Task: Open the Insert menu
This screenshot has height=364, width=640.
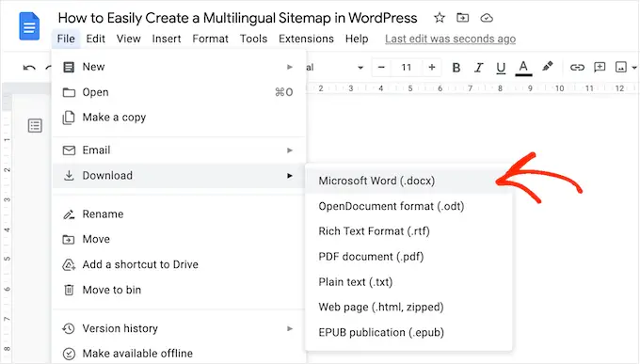Action: click(x=167, y=39)
